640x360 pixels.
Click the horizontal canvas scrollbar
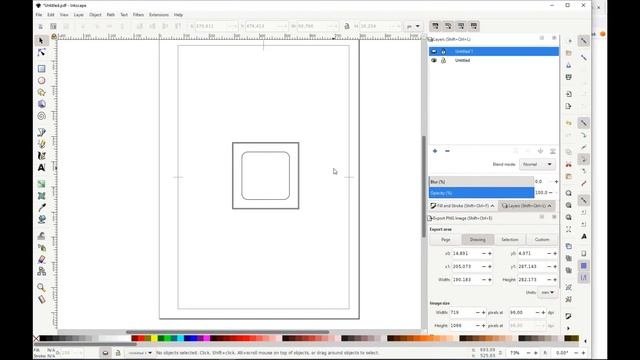click(x=227, y=332)
